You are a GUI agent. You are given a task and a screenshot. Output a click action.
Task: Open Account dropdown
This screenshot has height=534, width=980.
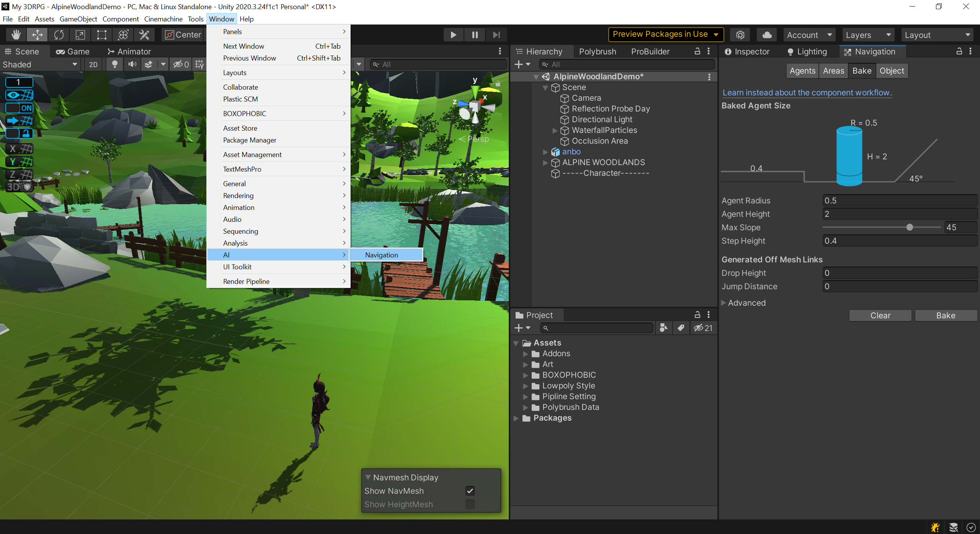pyautogui.click(x=810, y=35)
